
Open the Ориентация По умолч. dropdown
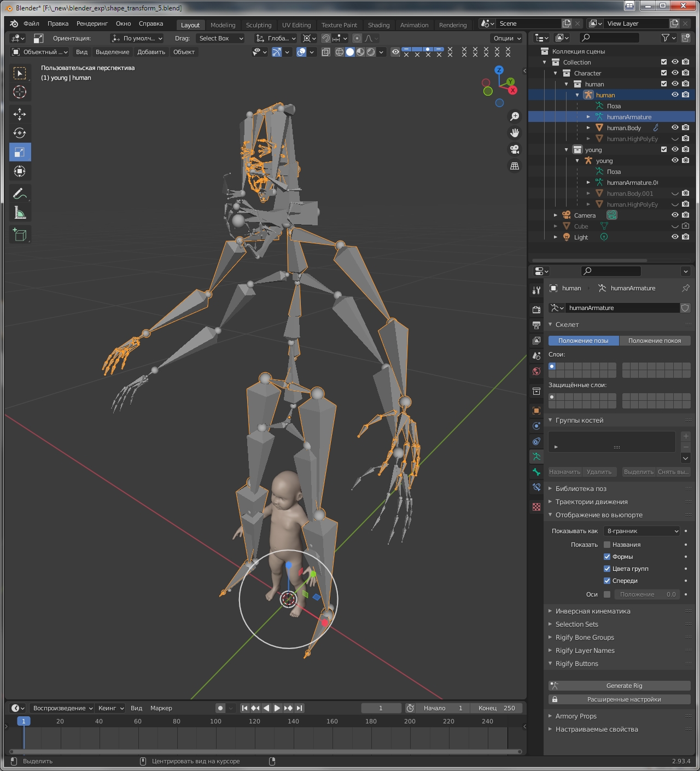pos(137,38)
